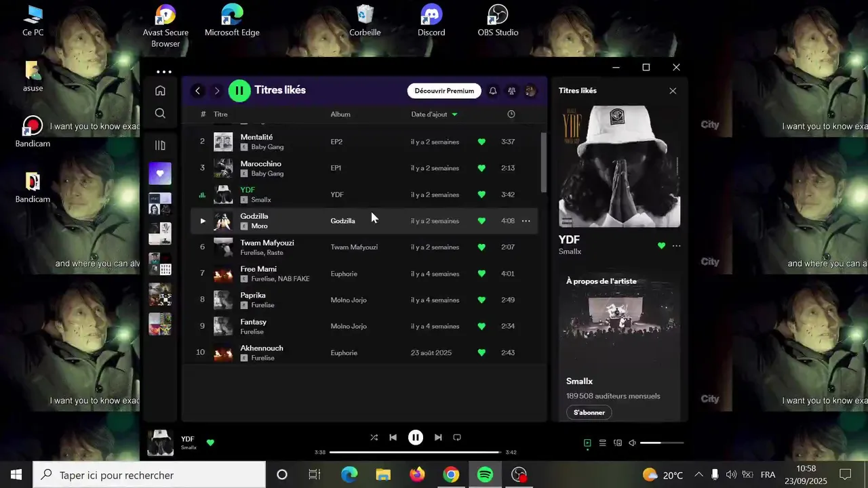Unlike YDF in now playing panel
Screen dimensions: 868x488
pyautogui.click(x=661, y=246)
